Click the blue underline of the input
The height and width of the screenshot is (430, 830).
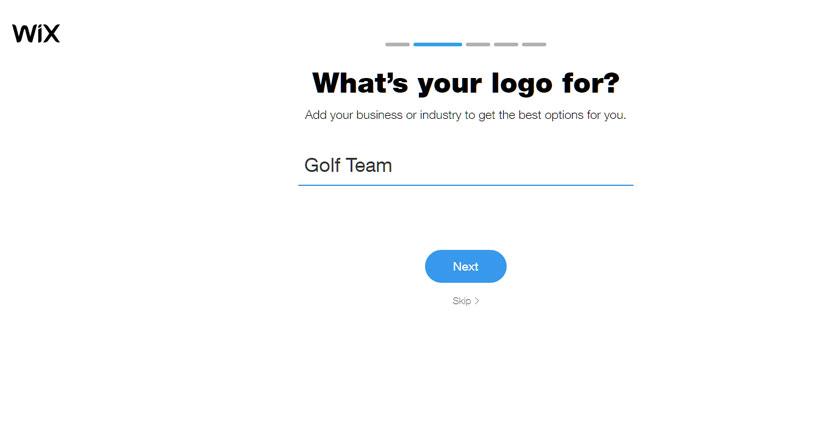click(466, 185)
